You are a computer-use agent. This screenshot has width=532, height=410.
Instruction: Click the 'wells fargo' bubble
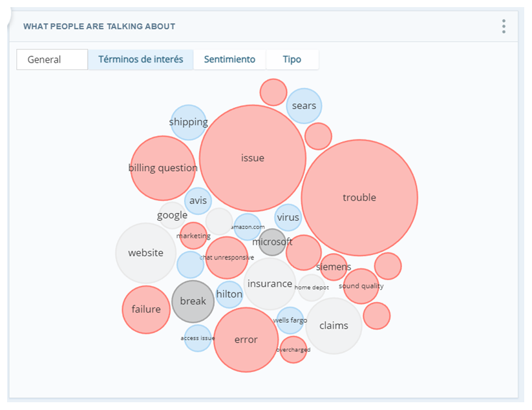click(x=290, y=320)
